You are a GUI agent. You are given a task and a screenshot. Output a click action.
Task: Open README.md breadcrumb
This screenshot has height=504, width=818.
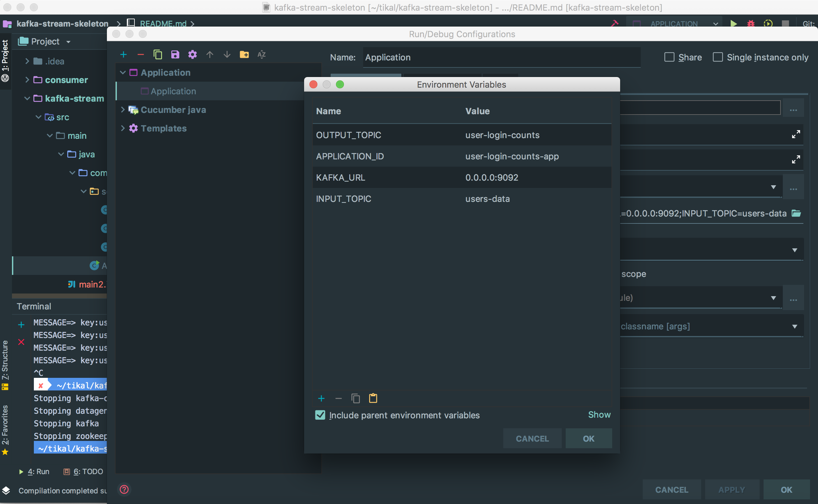point(163,24)
